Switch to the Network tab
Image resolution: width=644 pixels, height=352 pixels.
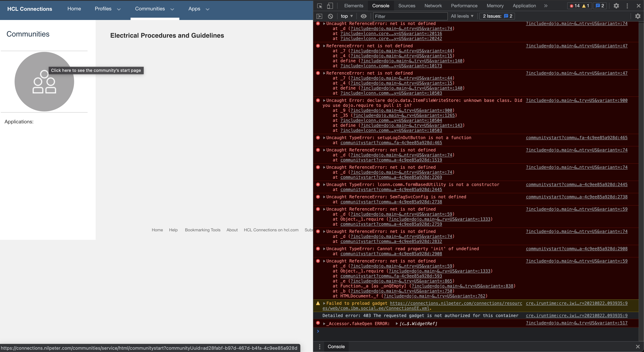[433, 6]
